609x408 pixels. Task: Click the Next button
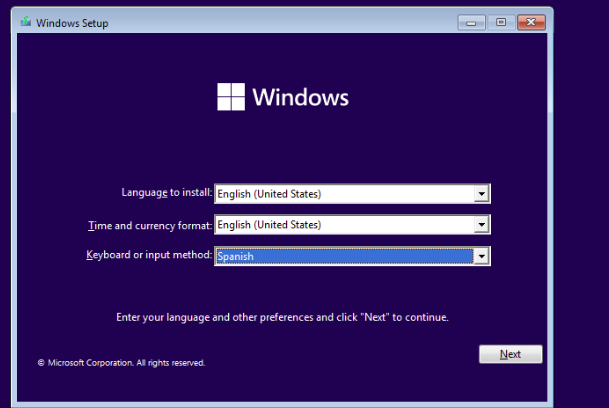coord(510,354)
